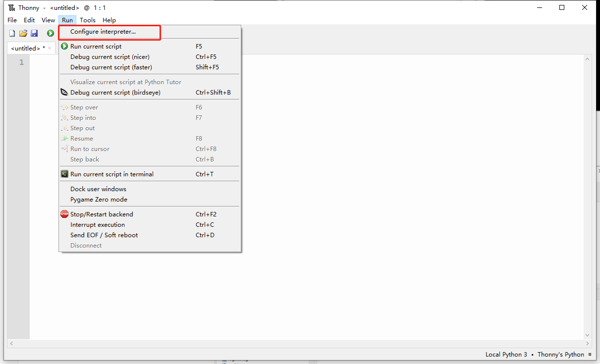Screen dimensions: 600x364
Task: Open the Help menu
Action: pos(109,20)
